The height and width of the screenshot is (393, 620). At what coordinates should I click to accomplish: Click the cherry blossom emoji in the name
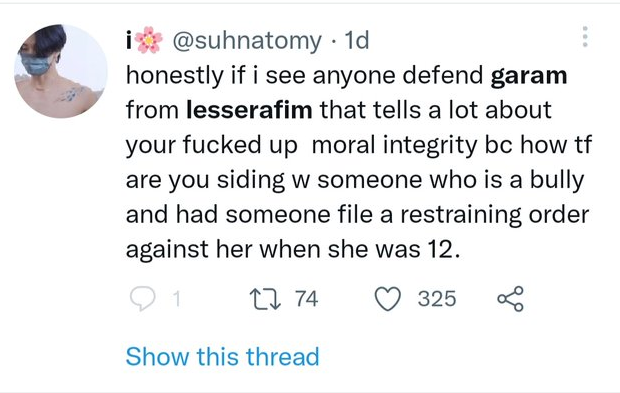pyautogui.click(x=149, y=40)
